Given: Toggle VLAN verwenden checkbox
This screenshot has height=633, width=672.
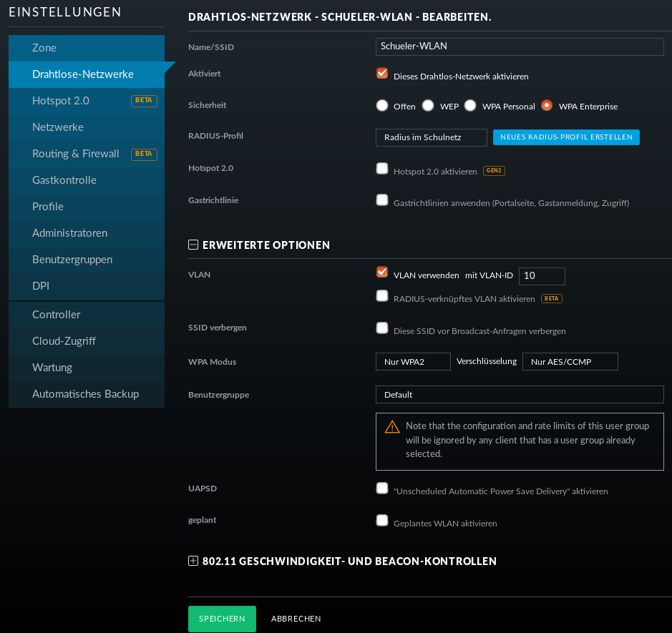Looking at the screenshot, I should [x=382, y=273].
